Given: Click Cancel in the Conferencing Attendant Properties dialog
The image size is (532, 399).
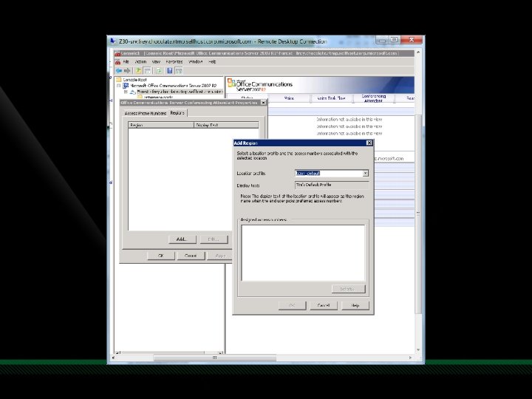Looking at the screenshot, I should click(191, 256).
